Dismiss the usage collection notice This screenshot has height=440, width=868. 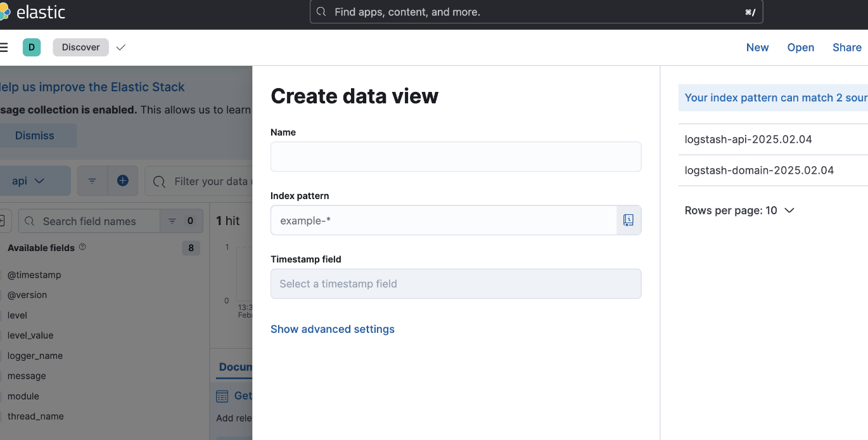pyautogui.click(x=35, y=136)
